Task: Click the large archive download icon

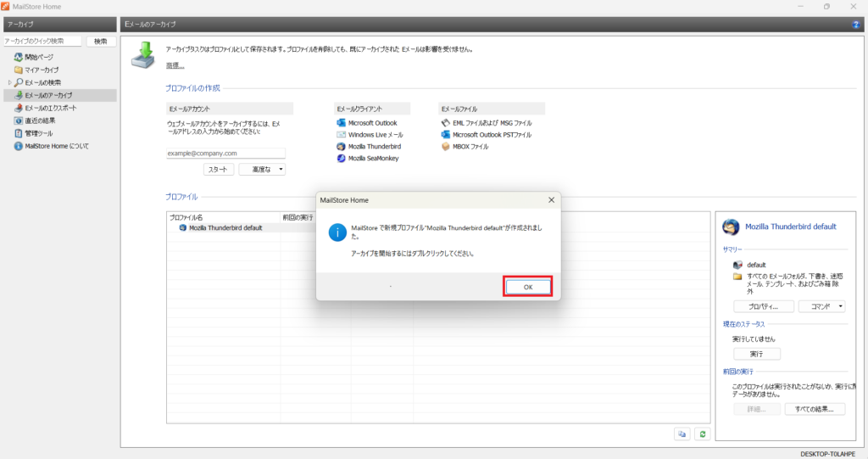Action: (143, 54)
